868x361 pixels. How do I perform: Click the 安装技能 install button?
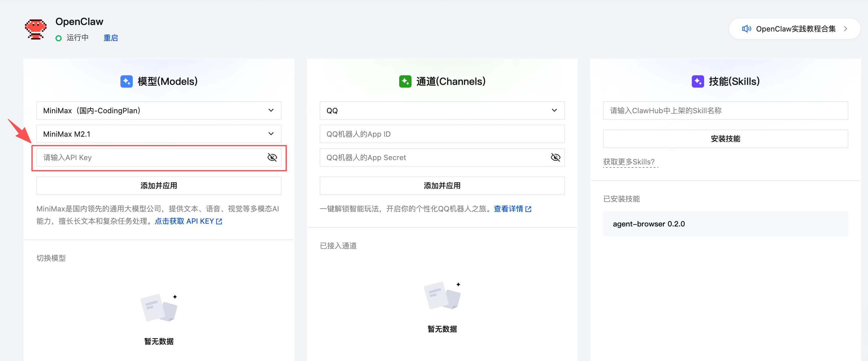(725, 139)
